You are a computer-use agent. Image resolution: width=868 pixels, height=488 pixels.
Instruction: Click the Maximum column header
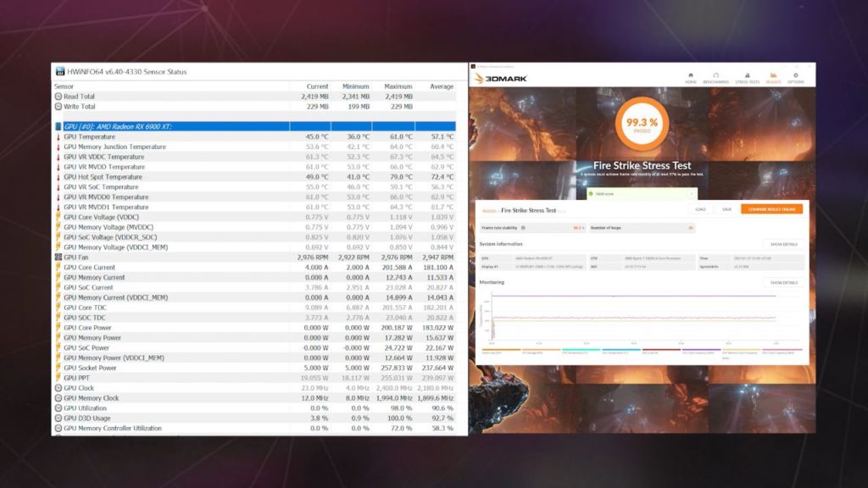[398, 86]
